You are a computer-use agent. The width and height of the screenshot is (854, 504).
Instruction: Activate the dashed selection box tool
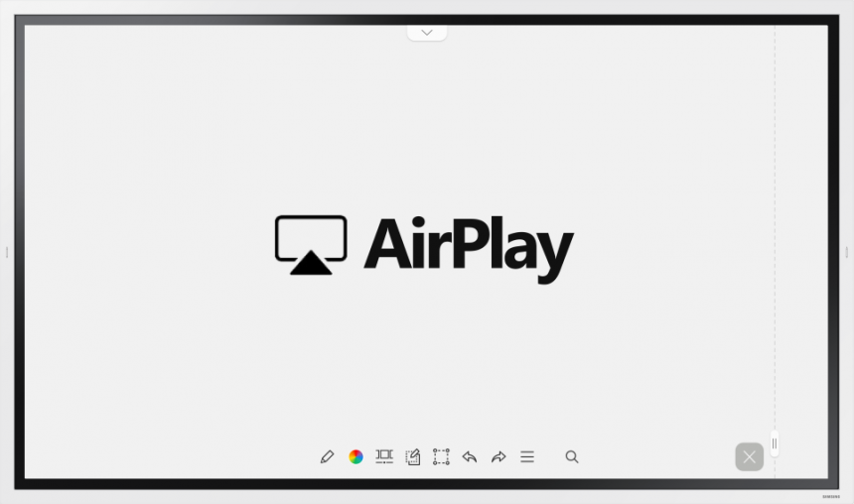tap(441, 456)
